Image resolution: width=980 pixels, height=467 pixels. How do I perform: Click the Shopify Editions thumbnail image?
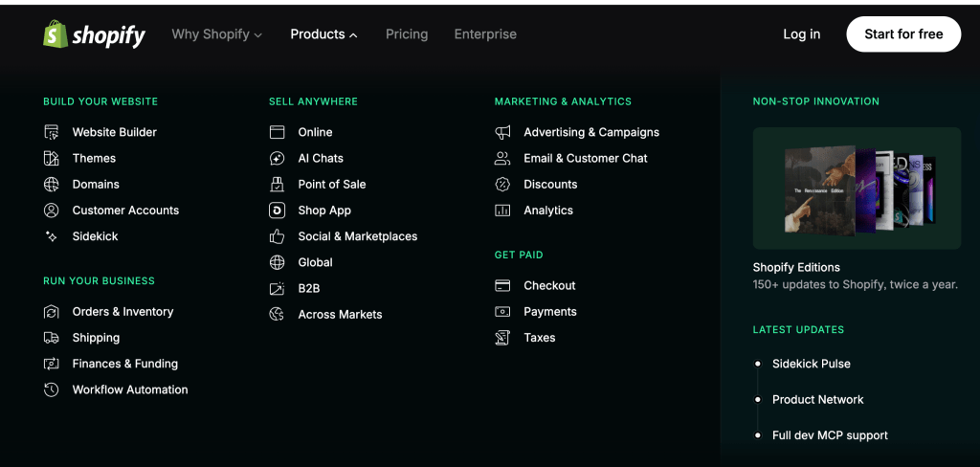coord(857,189)
